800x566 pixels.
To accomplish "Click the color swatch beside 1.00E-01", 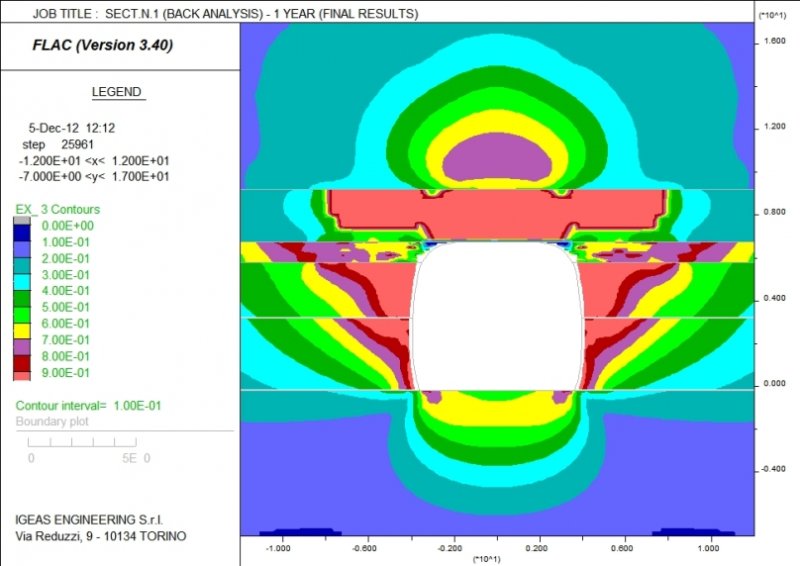I will click(x=21, y=242).
